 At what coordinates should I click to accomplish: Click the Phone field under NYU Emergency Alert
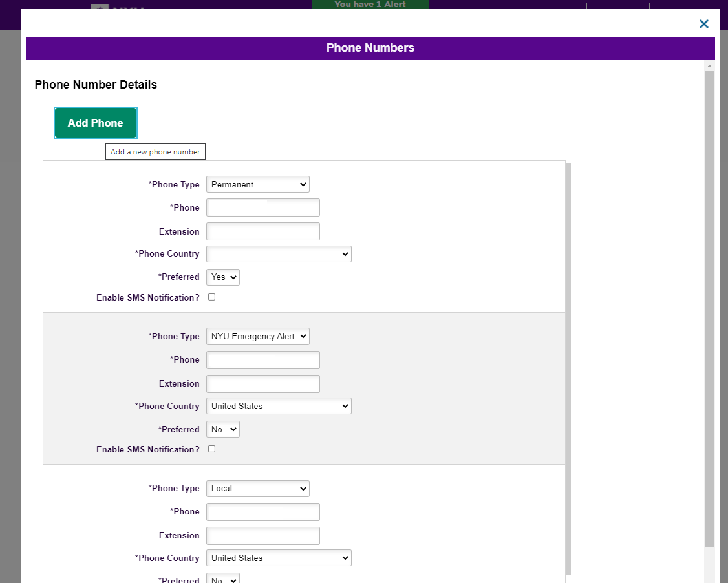[x=262, y=359]
